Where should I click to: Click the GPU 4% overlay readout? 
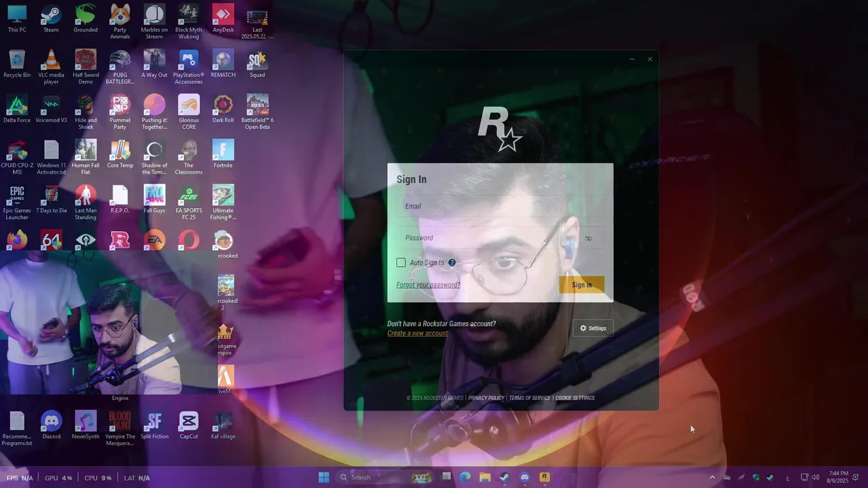point(58,478)
